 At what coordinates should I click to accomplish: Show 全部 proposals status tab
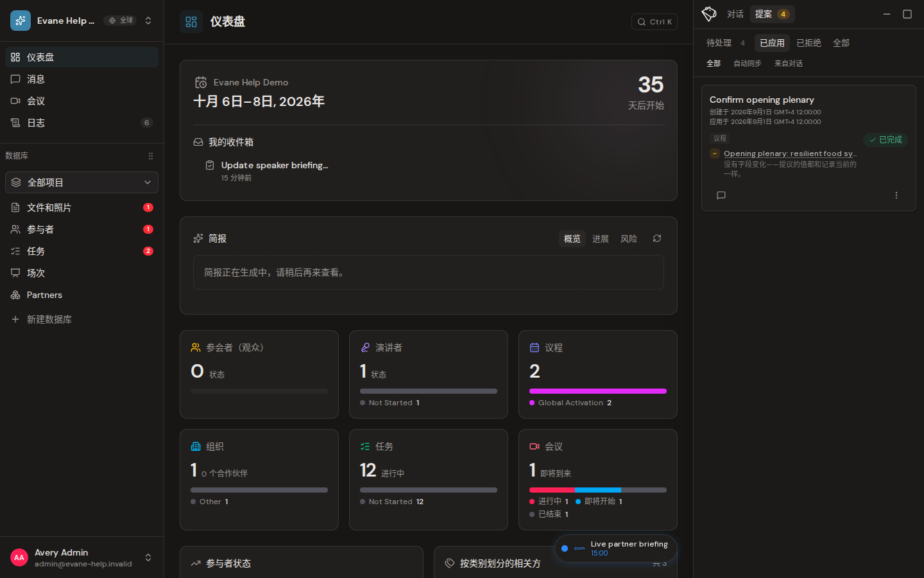pyautogui.click(x=841, y=43)
